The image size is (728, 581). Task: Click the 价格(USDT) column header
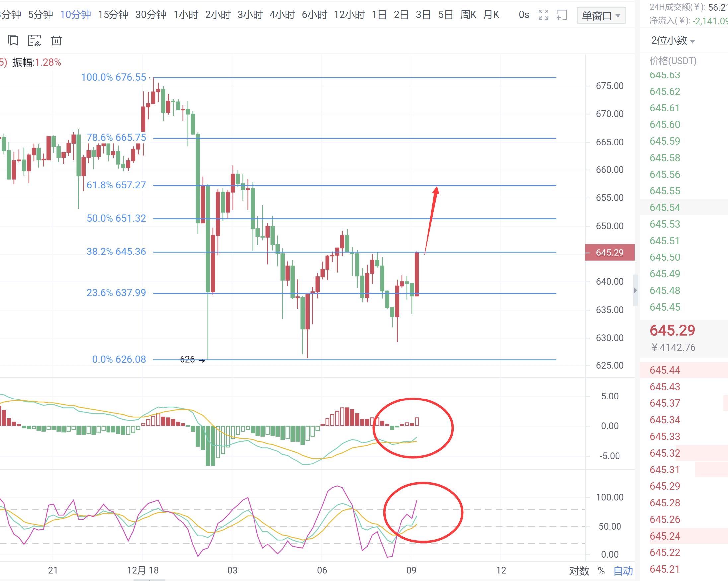click(673, 61)
